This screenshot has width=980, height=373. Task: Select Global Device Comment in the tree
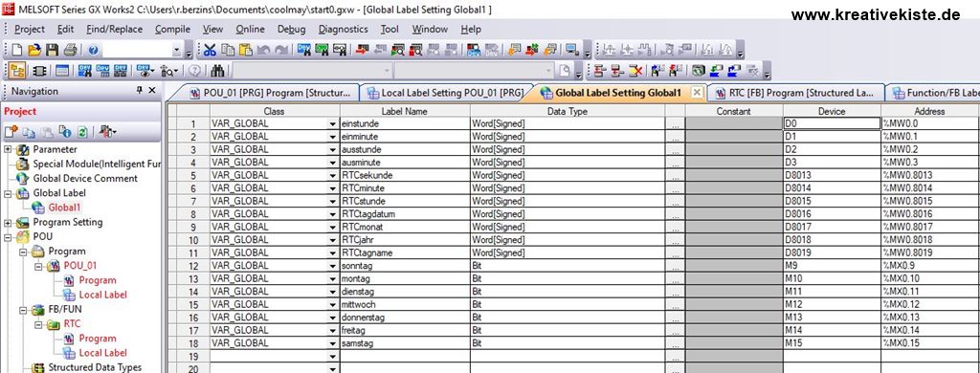coord(85,179)
